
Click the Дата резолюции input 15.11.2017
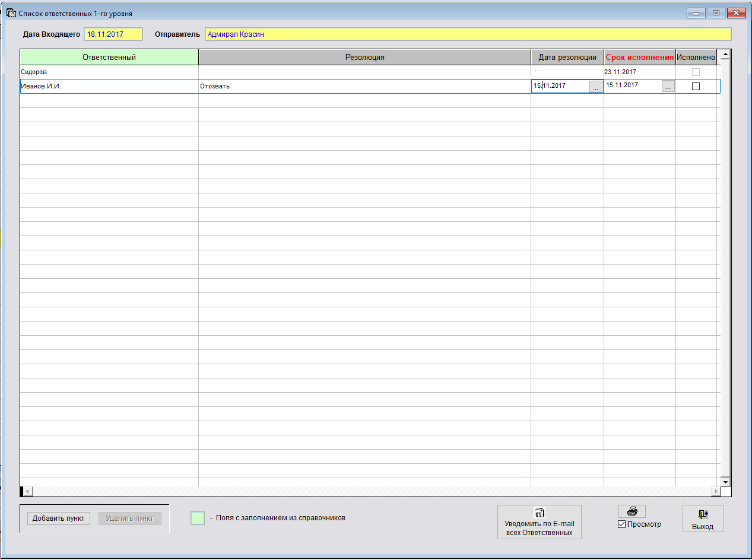pos(560,86)
